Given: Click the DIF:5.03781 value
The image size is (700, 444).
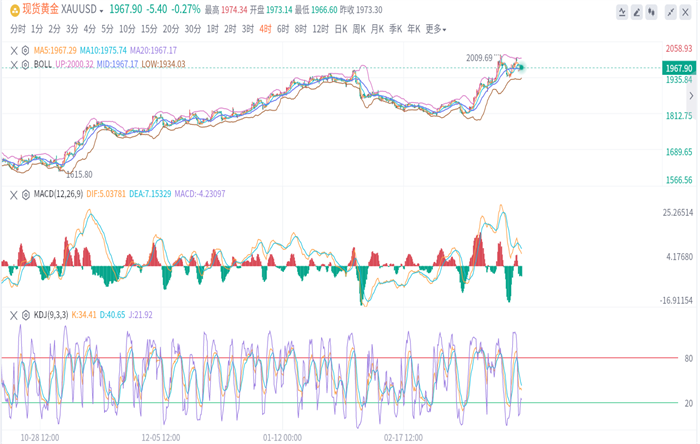Looking at the screenshot, I should point(106,194).
